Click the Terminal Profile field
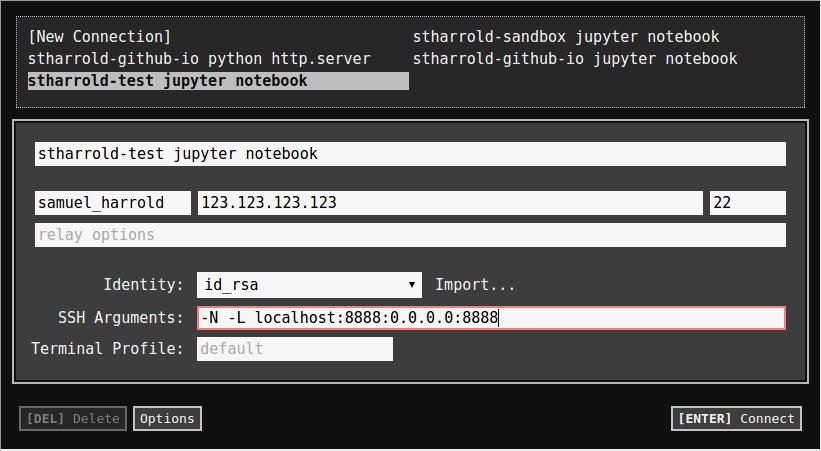This screenshot has width=821, height=451. 295,349
